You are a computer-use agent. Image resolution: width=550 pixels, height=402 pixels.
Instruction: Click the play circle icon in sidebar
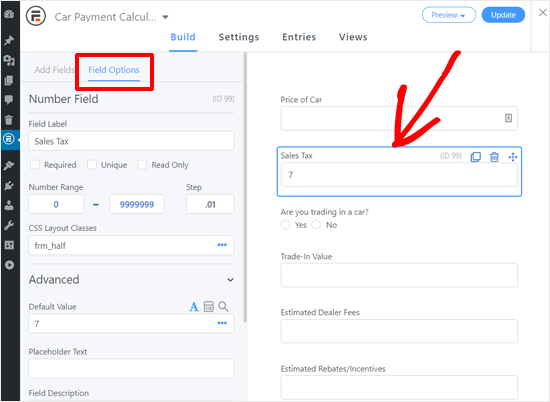[x=9, y=265]
